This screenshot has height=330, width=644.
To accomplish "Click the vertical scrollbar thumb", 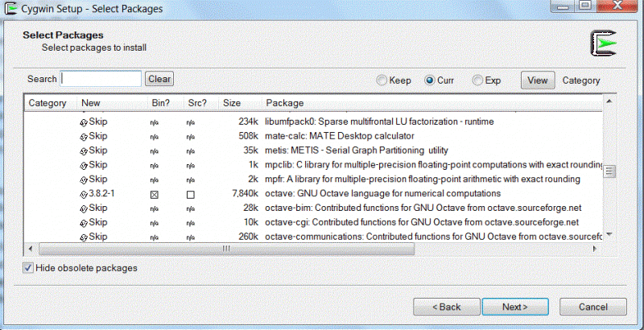I will [609, 171].
